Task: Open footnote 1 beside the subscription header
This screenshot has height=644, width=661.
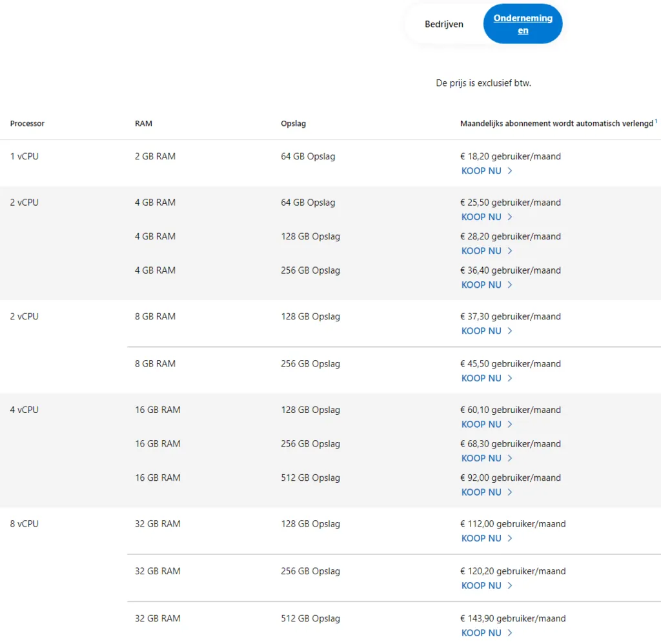Action: tap(656, 121)
